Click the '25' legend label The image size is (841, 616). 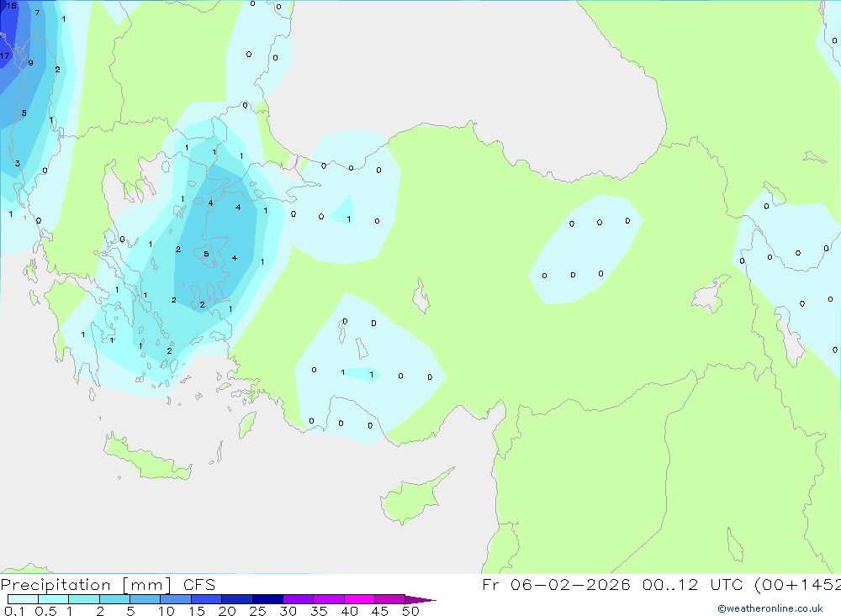tap(258, 611)
